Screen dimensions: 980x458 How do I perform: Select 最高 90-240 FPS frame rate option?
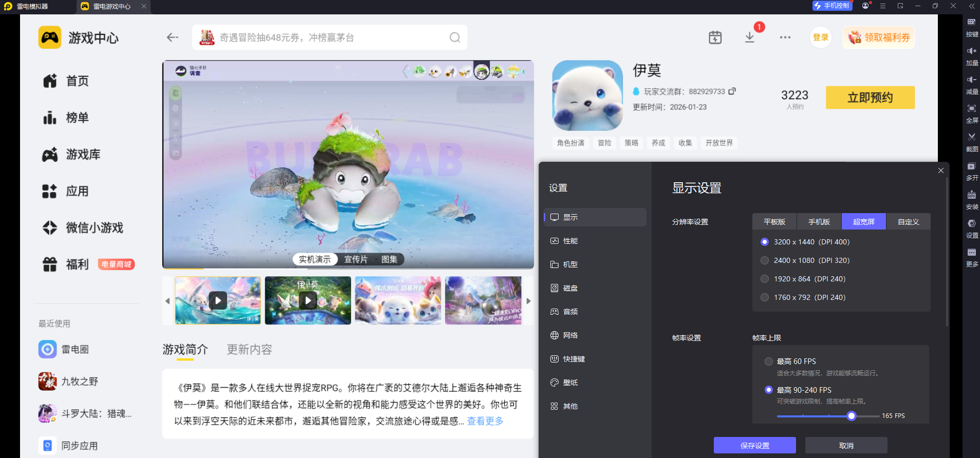(x=769, y=390)
